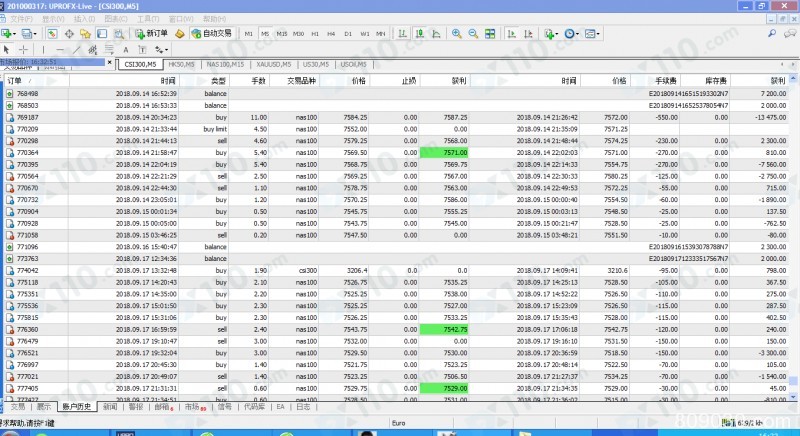
Task: Select the M1 timeframe
Action: point(248,34)
